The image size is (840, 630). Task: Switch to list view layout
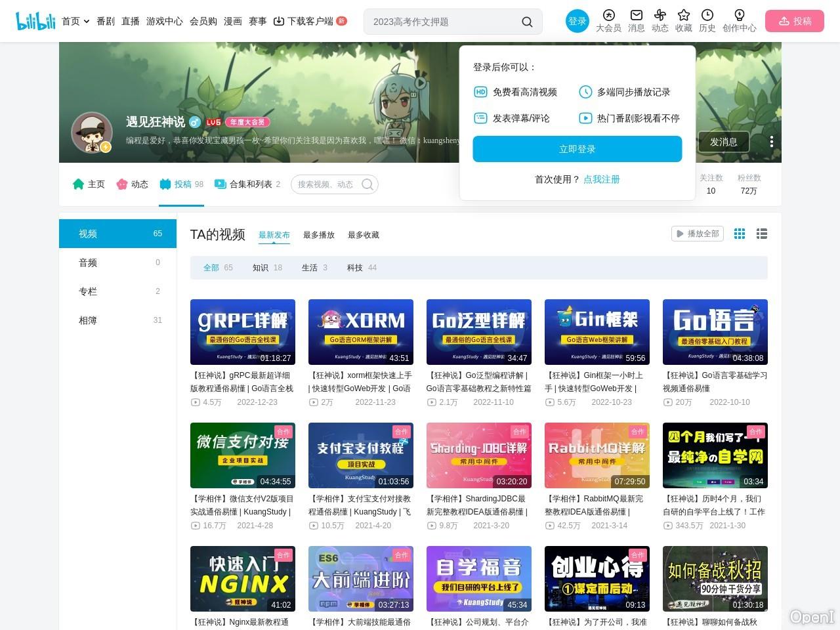point(762,234)
